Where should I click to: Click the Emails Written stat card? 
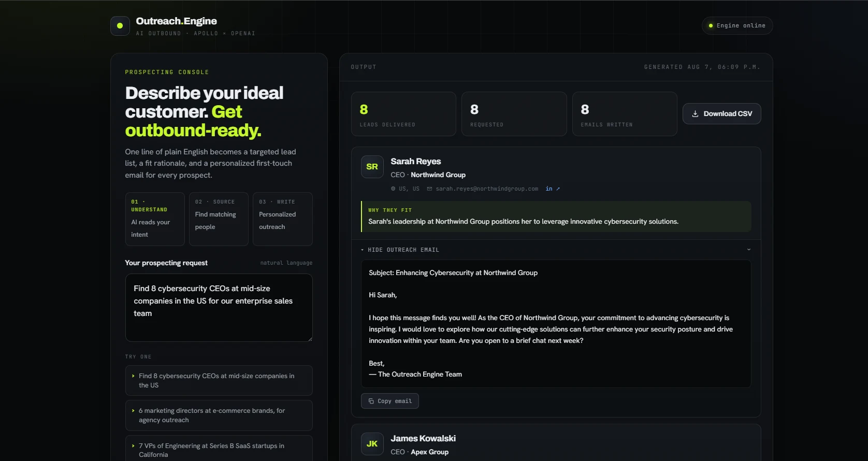pyautogui.click(x=625, y=114)
